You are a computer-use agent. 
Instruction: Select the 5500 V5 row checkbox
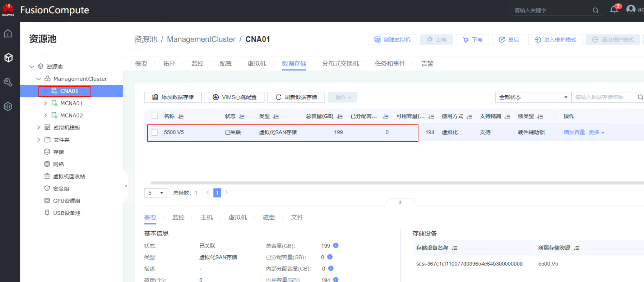click(x=155, y=132)
